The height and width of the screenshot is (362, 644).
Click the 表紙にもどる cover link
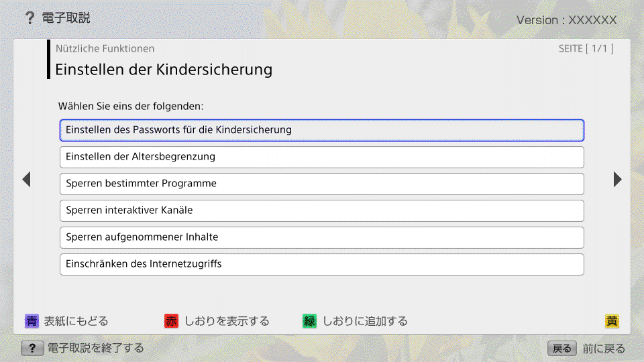point(76,321)
